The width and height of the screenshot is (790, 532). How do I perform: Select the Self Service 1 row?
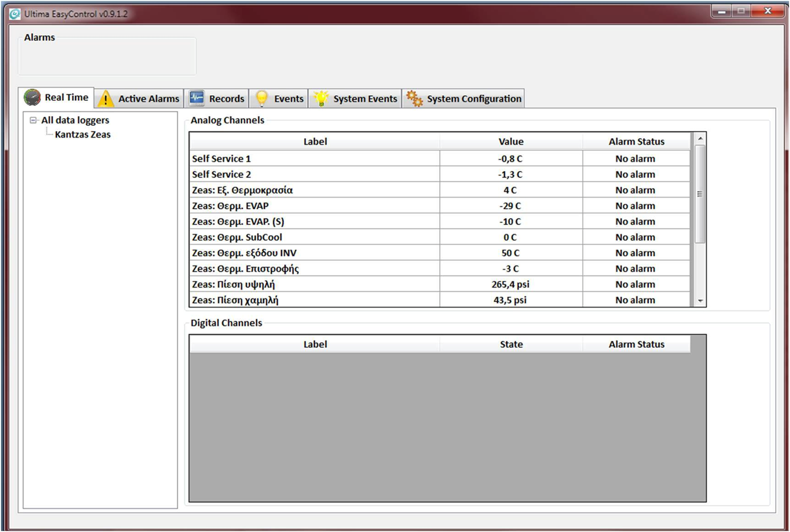point(315,159)
